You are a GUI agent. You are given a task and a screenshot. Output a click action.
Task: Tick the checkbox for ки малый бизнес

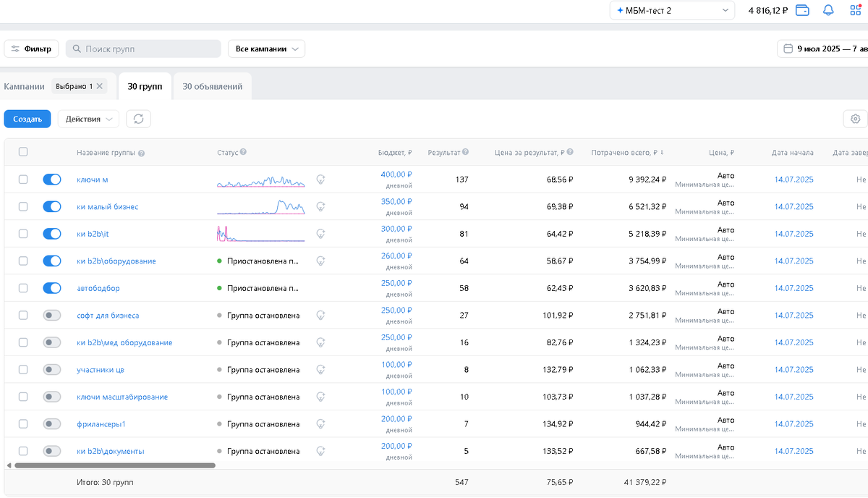click(x=23, y=206)
